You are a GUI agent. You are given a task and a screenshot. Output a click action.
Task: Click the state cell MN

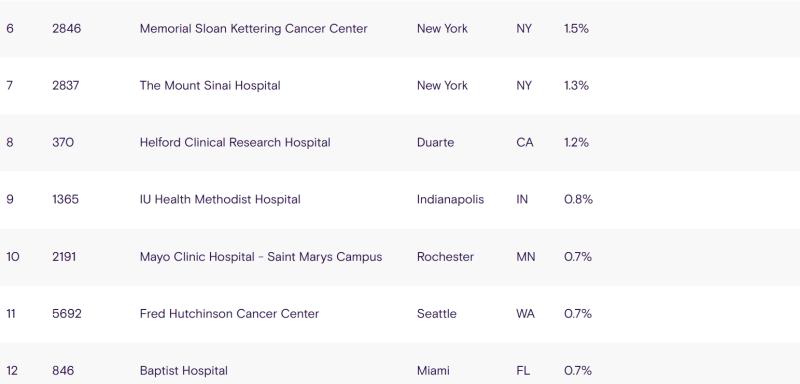(526, 257)
